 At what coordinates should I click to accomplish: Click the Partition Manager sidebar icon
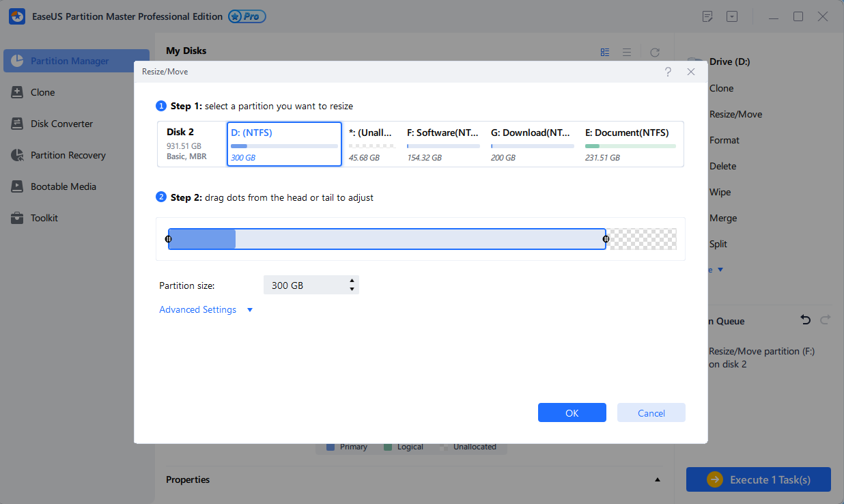(18, 61)
